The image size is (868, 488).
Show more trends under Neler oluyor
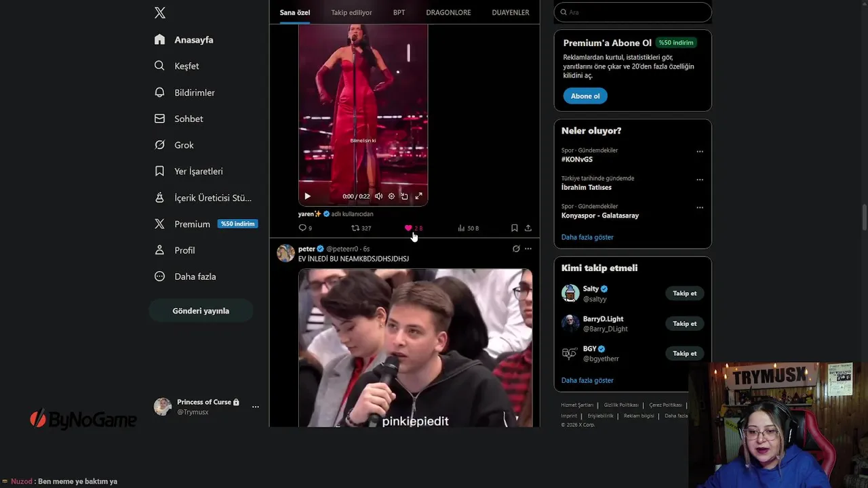(587, 237)
